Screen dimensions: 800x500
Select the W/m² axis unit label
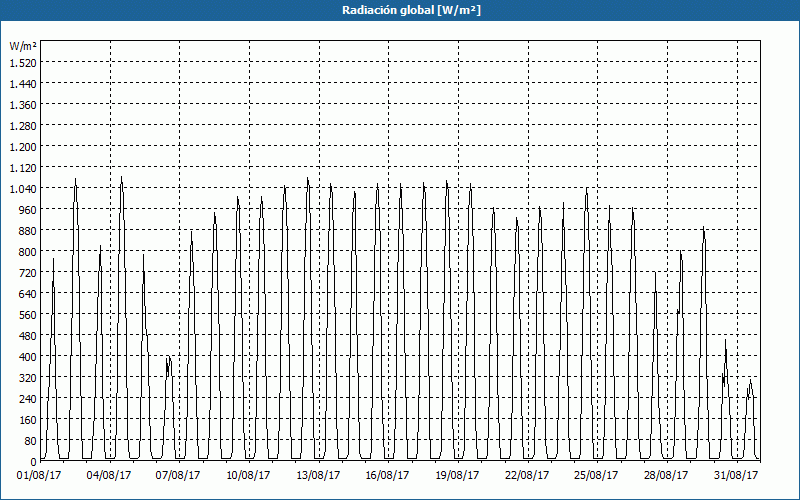(x=23, y=46)
